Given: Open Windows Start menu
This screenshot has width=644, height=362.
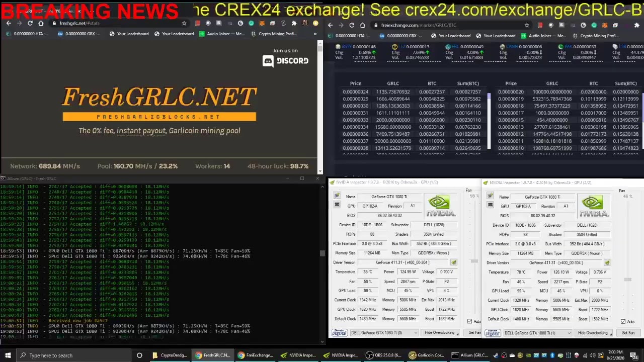Looking at the screenshot, I should (x=8, y=355).
